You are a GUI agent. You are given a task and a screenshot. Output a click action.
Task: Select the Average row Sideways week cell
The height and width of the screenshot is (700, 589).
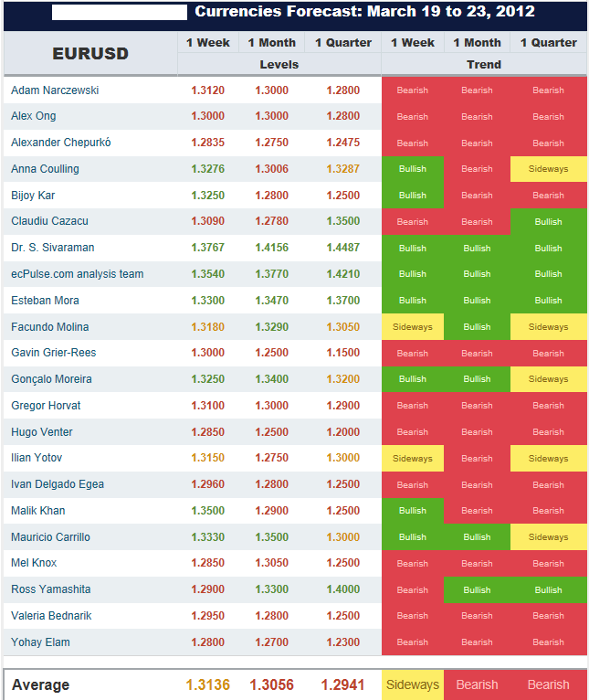click(x=413, y=684)
